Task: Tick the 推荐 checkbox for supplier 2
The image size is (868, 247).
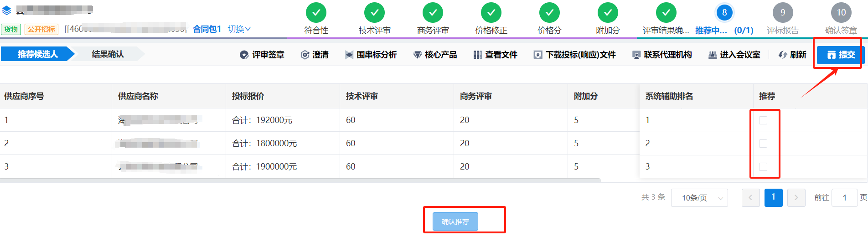Action: tap(763, 144)
